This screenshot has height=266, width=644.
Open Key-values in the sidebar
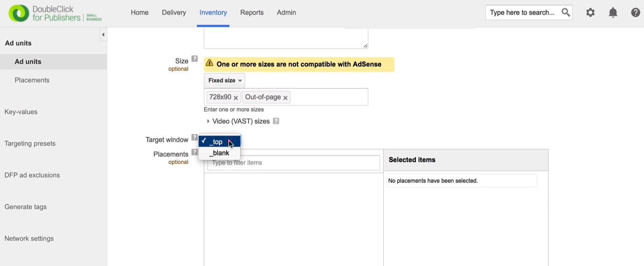(x=21, y=112)
